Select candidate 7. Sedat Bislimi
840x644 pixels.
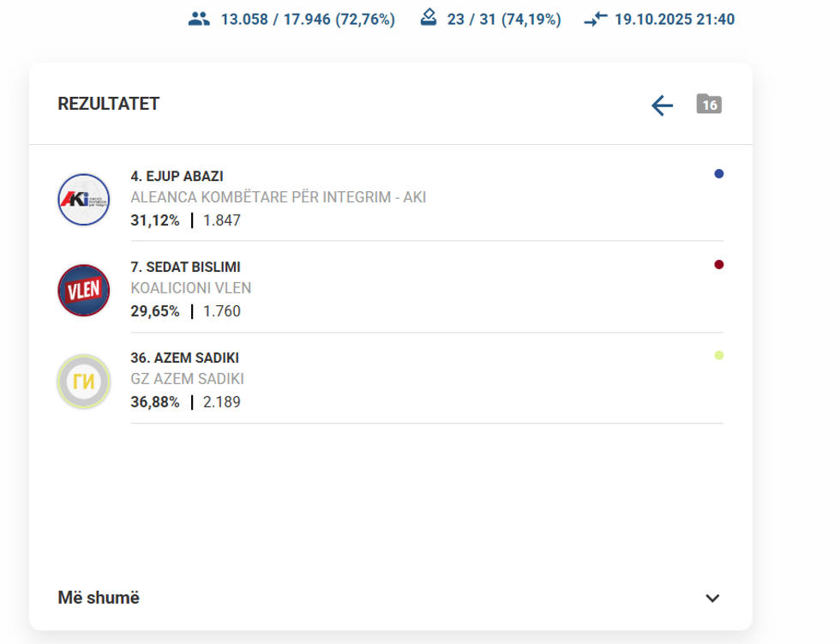click(x=186, y=267)
